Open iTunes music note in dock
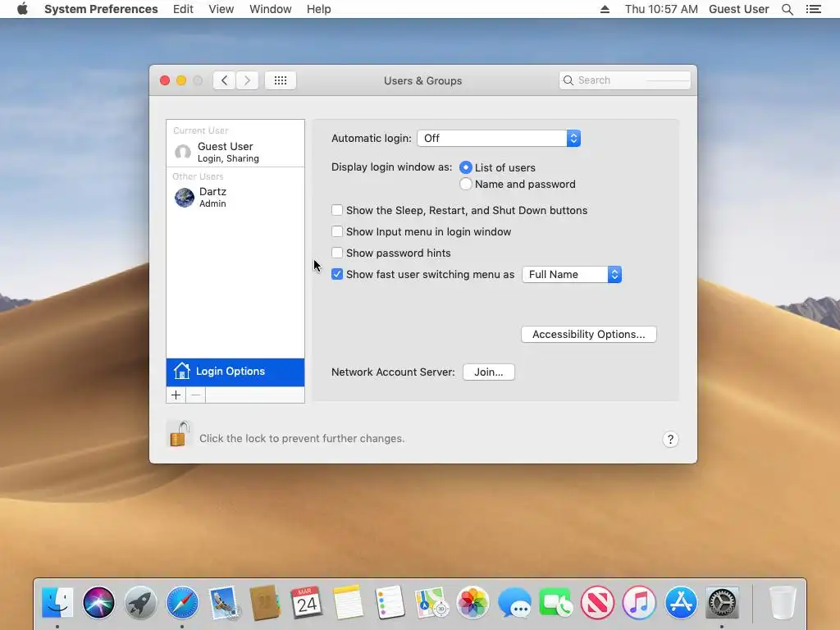This screenshot has height=630, width=840. tap(639, 602)
